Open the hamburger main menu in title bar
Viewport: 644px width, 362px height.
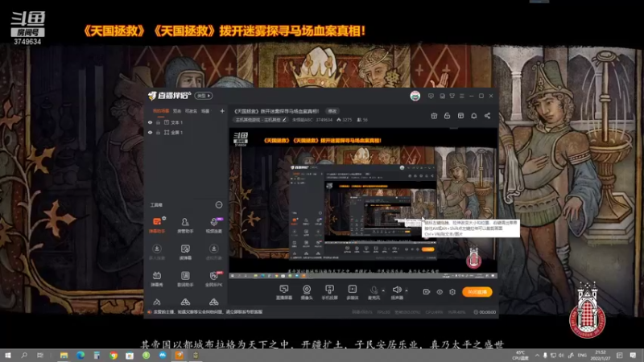point(462,96)
